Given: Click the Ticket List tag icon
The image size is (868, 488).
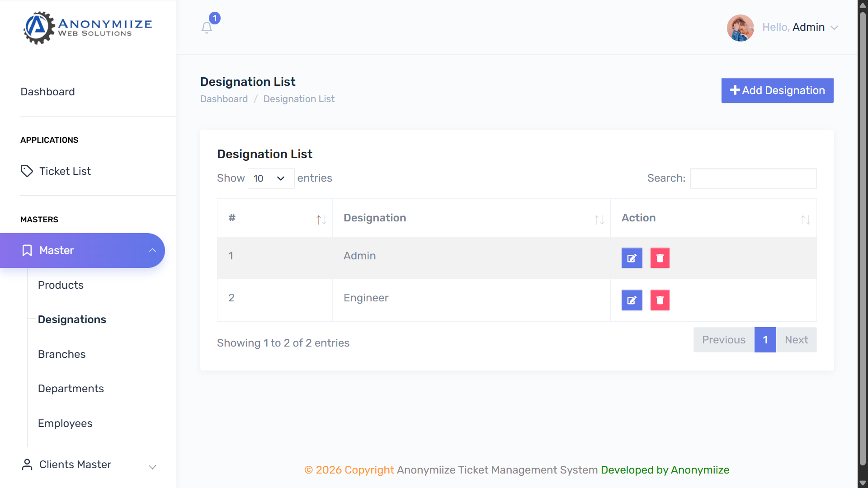Looking at the screenshot, I should [27, 171].
